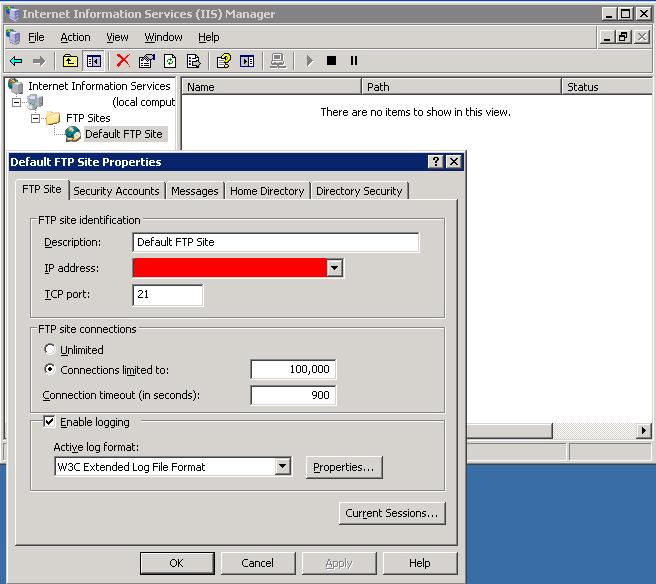Screen dimensions: 656x584
Task: Open the Help menu
Action: click(x=209, y=37)
